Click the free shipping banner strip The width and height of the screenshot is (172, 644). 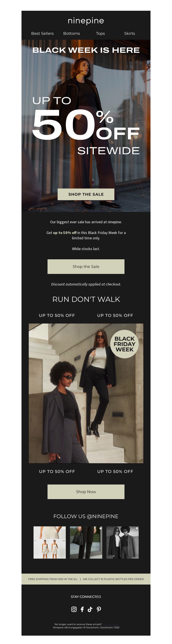point(86,579)
